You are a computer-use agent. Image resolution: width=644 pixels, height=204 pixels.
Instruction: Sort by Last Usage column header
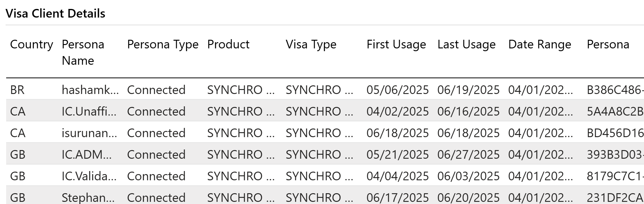point(466,44)
